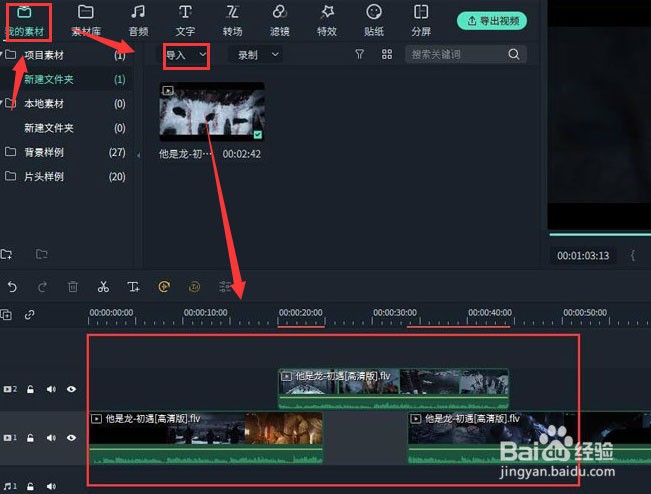The image size is (651, 494).
Task: Mute audio track 1 speaker
Action: point(51,486)
